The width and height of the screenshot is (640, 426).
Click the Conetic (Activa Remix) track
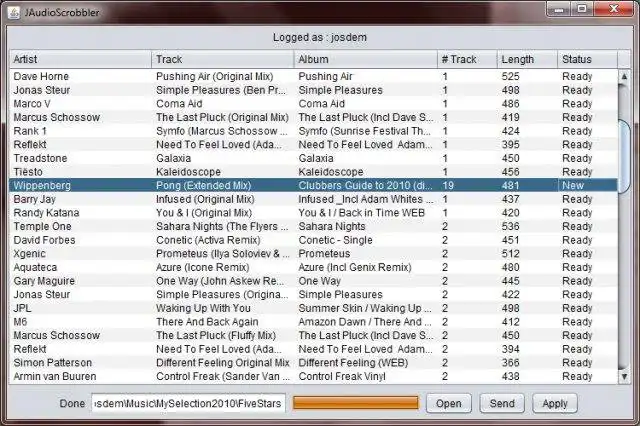pyautogui.click(x=223, y=240)
